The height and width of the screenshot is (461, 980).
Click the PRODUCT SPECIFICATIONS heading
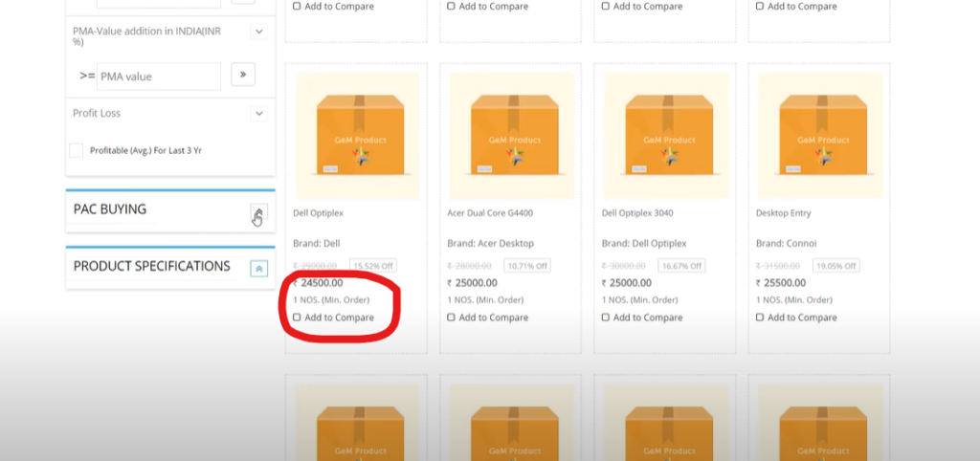[152, 266]
